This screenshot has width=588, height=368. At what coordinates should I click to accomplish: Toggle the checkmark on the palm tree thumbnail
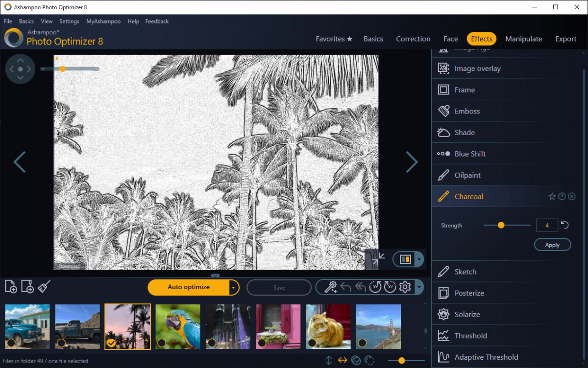[x=112, y=343]
